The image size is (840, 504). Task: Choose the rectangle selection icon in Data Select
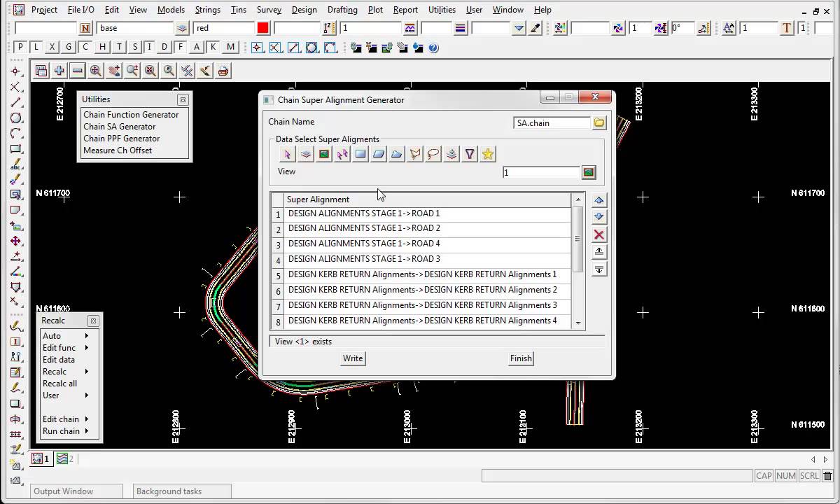pyautogui.click(x=360, y=154)
